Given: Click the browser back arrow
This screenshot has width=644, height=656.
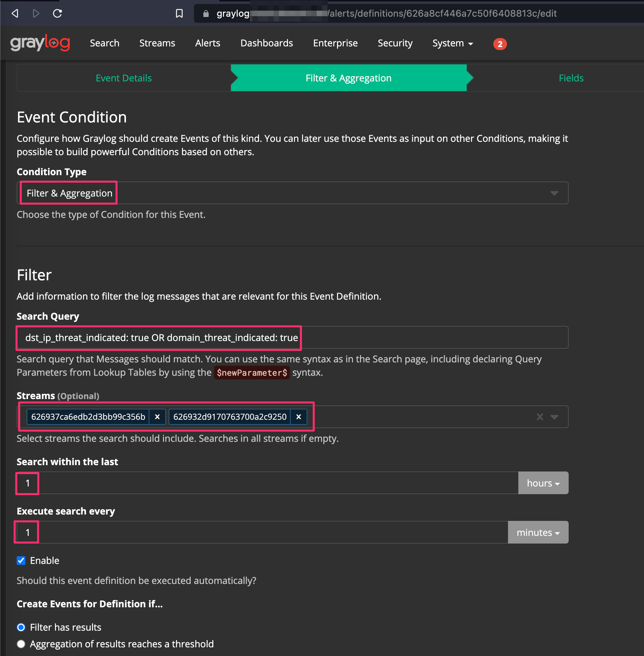Looking at the screenshot, I should (14, 14).
